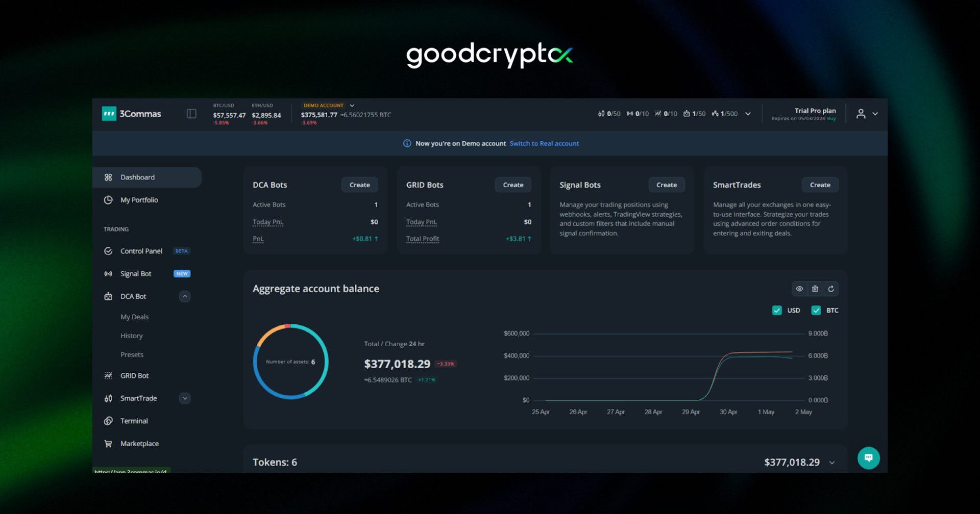
Task: Open My Portfolio in the sidebar
Action: coord(139,200)
